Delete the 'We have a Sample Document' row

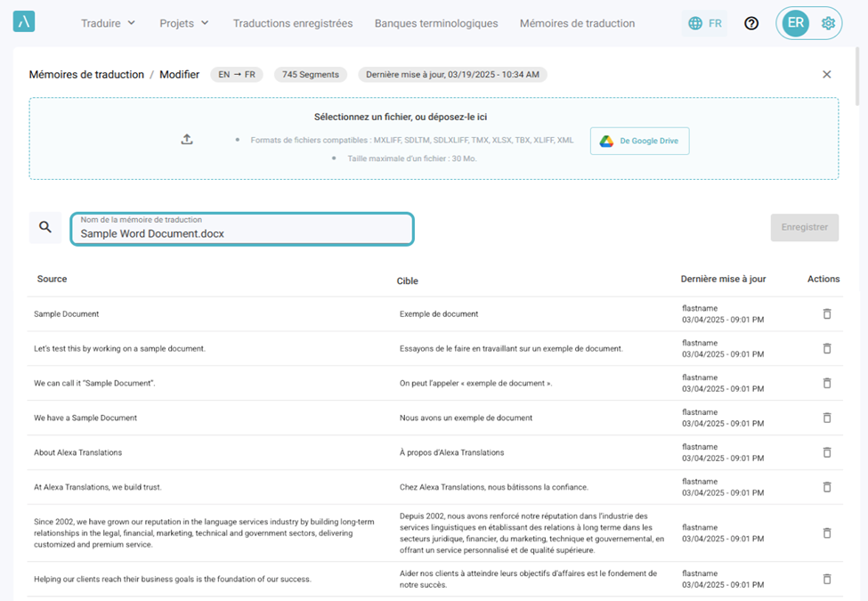pyautogui.click(x=827, y=418)
